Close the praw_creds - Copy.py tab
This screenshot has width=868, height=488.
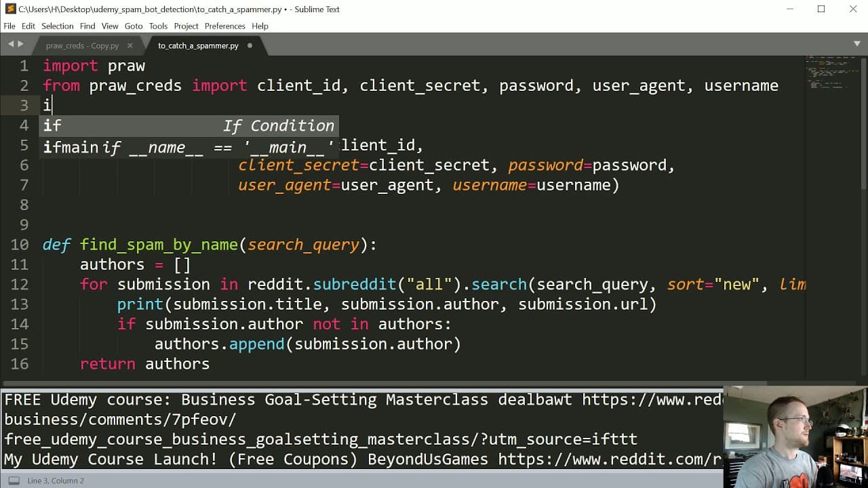click(x=130, y=45)
